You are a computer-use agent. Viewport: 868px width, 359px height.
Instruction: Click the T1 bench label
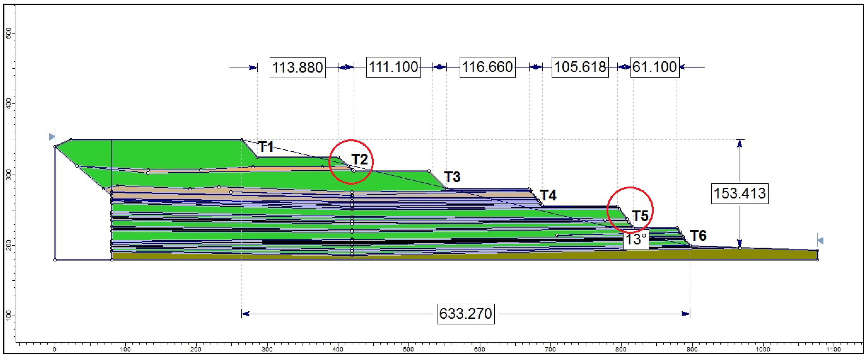click(x=266, y=147)
